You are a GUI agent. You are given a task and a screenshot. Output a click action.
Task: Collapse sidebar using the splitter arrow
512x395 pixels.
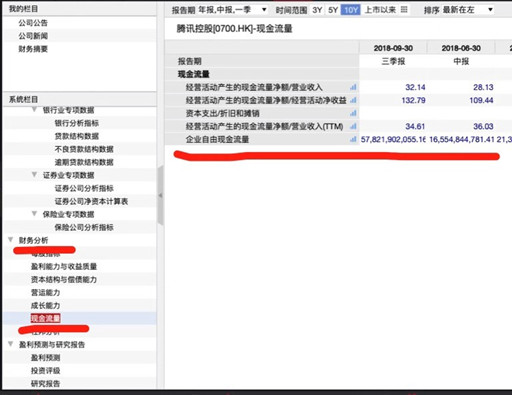click(x=160, y=196)
